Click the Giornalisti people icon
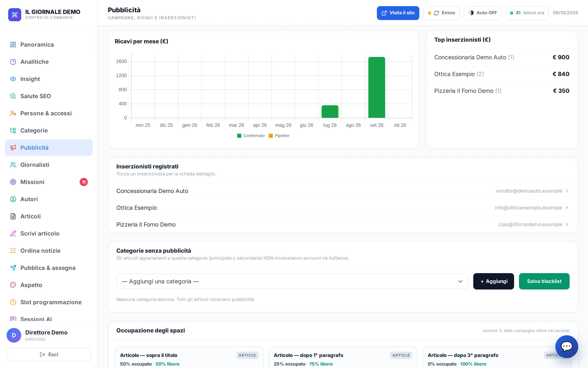 [x=13, y=165]
